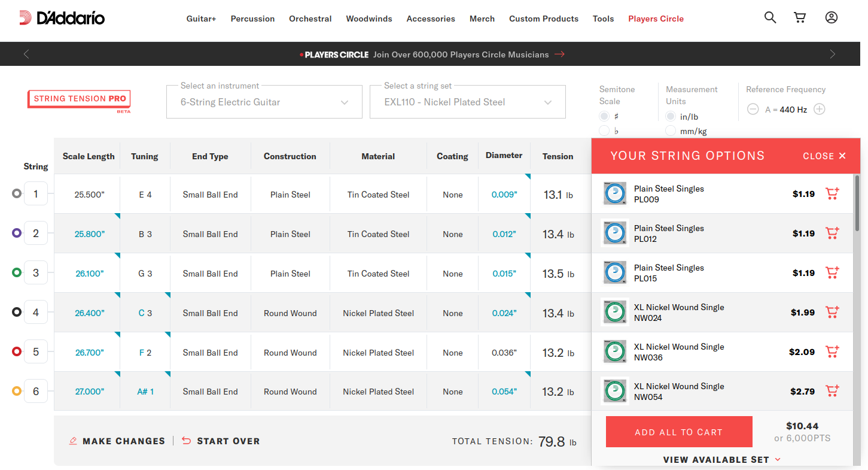Screen dimensions: 868x470
Task: Add PL015 Plain Steel single to cart
Action: point(832,272)
